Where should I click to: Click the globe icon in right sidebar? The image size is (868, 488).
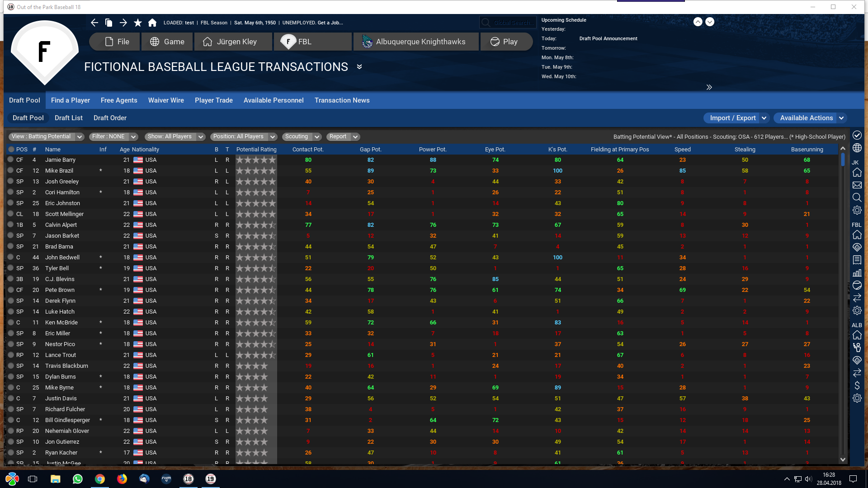[x=857, y=148]
